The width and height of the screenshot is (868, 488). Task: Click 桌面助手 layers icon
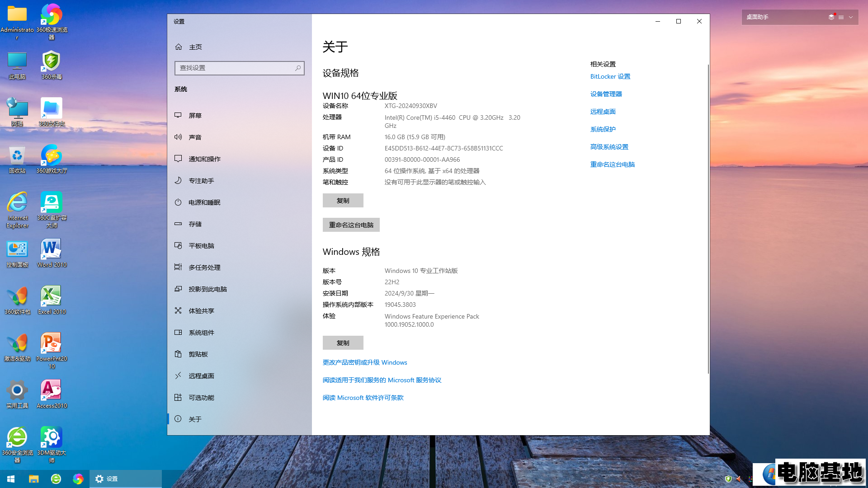pos(831,17)
